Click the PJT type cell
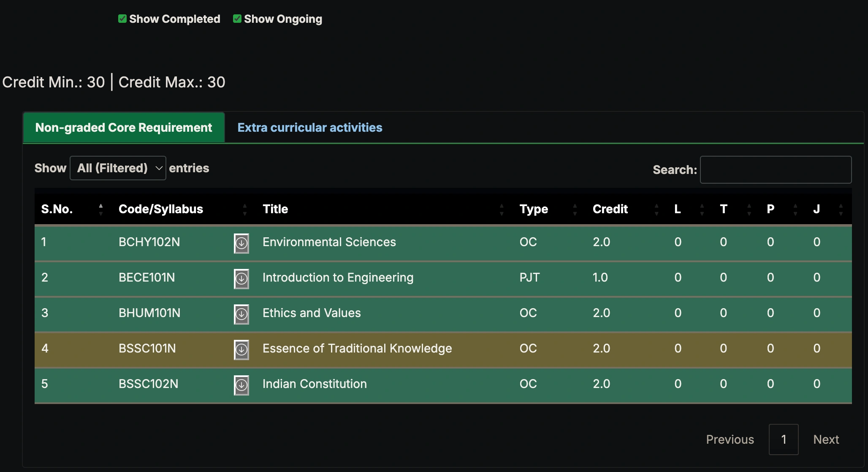 pos(529,277)
